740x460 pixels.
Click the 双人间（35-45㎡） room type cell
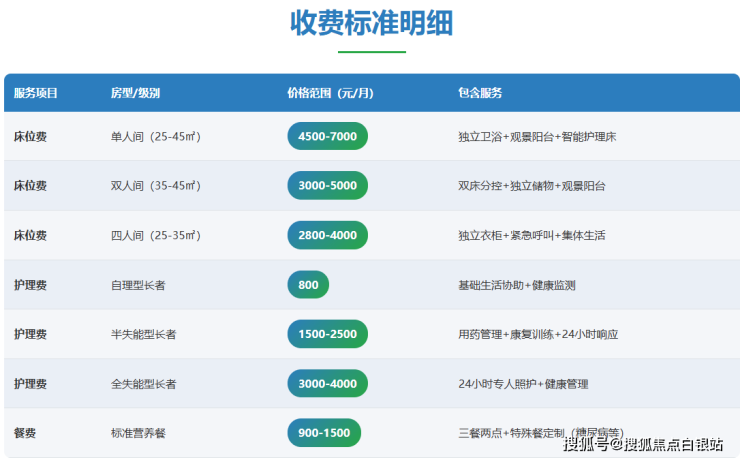pyautogui.click(x=156, y=186)
